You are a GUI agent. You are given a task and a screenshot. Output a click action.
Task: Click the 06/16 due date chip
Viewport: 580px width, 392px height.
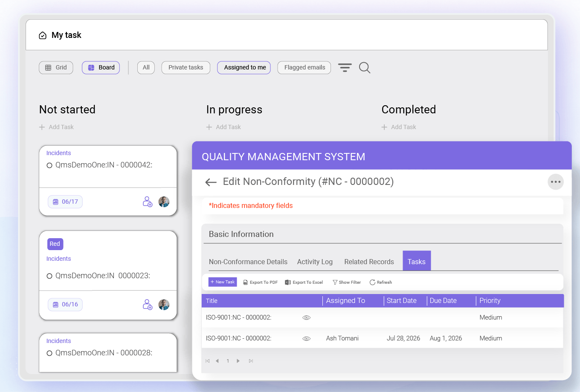coord(65,304)
